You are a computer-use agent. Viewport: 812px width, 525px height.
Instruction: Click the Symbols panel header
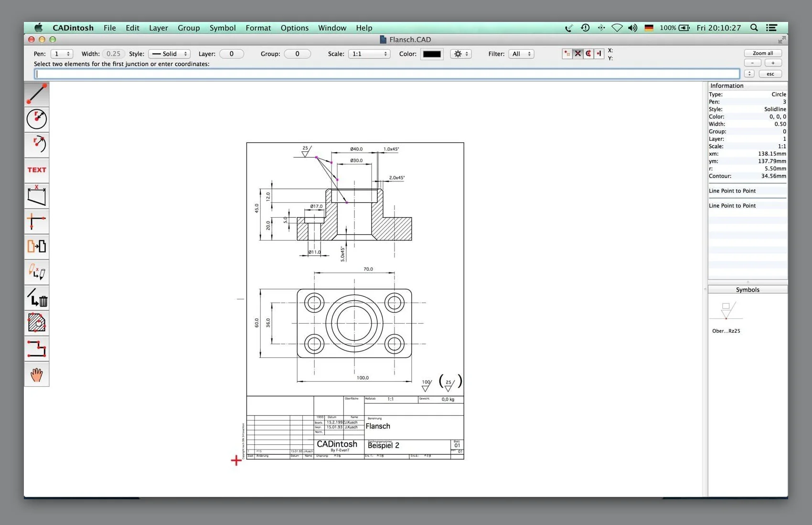748,290
